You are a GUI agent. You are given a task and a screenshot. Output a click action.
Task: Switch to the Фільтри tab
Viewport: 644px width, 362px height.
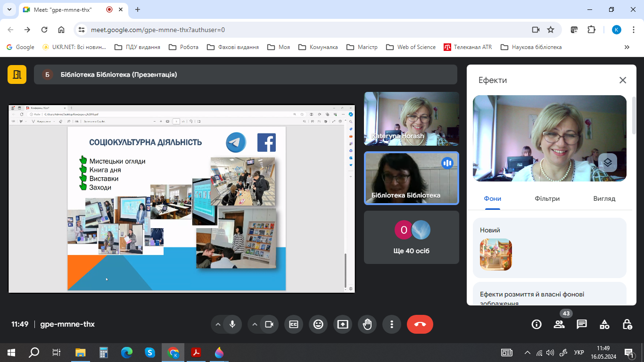[x=547, y=198]
